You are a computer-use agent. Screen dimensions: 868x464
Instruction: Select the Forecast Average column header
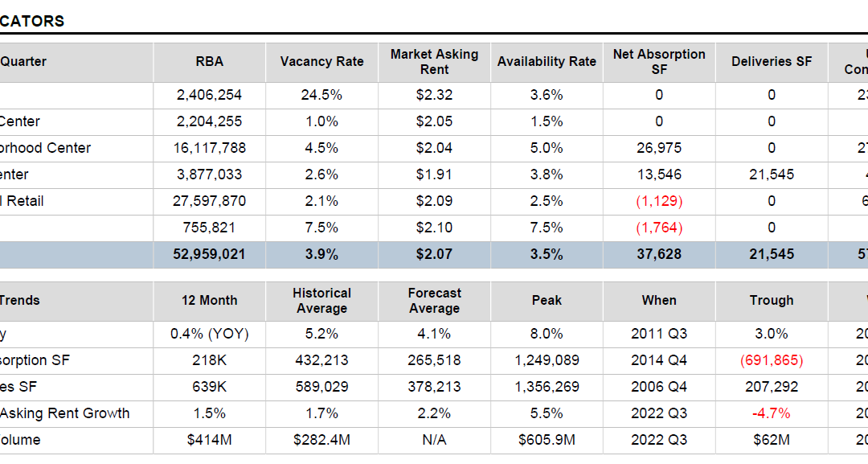pos(434,301)
